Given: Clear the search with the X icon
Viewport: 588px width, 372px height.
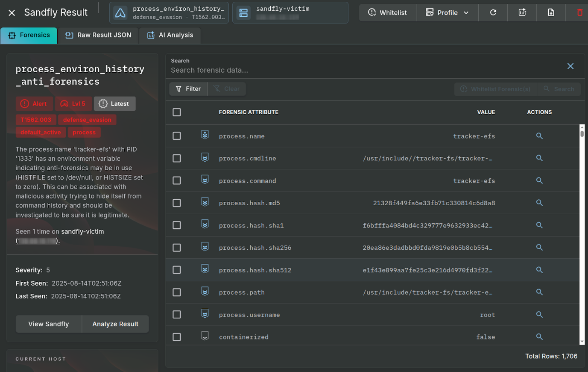Looking at the screenshot, I should 570,66.
